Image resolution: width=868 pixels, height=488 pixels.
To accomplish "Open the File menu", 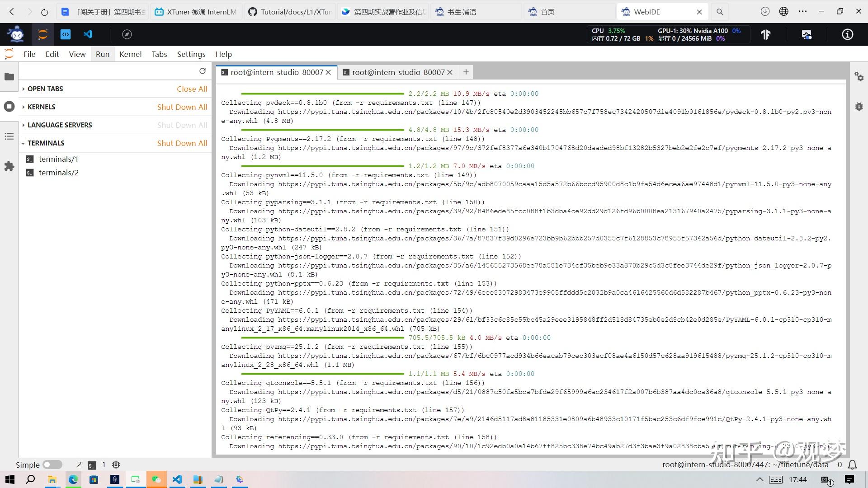I will (x=29, y=54).
